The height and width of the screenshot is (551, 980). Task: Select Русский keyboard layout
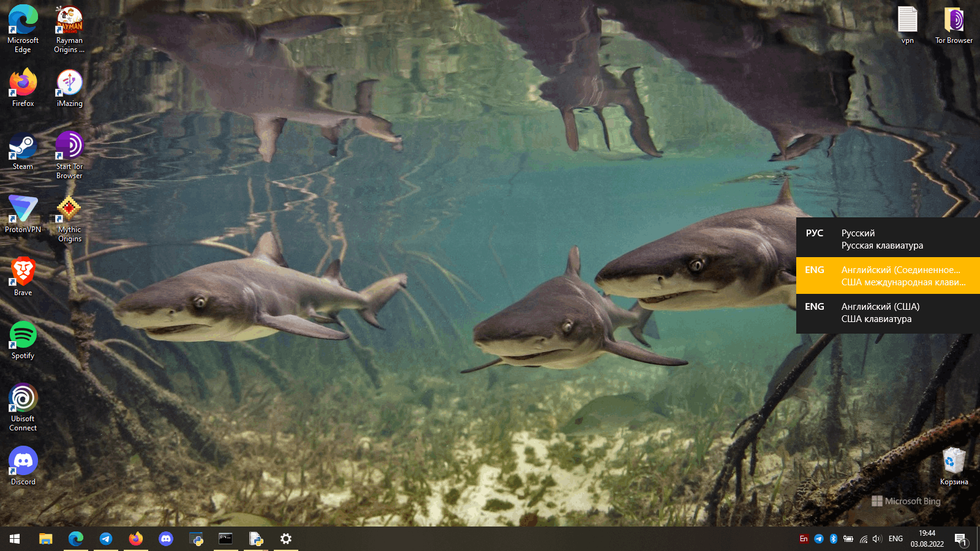click(x=888, y=239)
